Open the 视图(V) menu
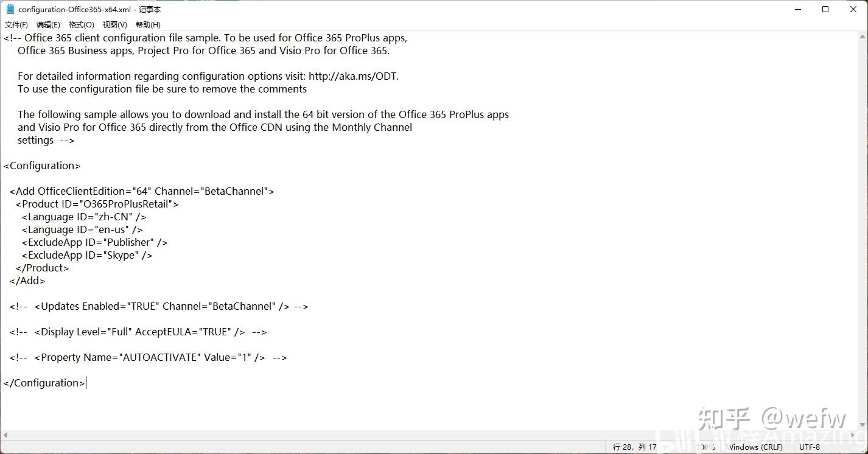Screen dimensions: 868x454 (114, 24)
